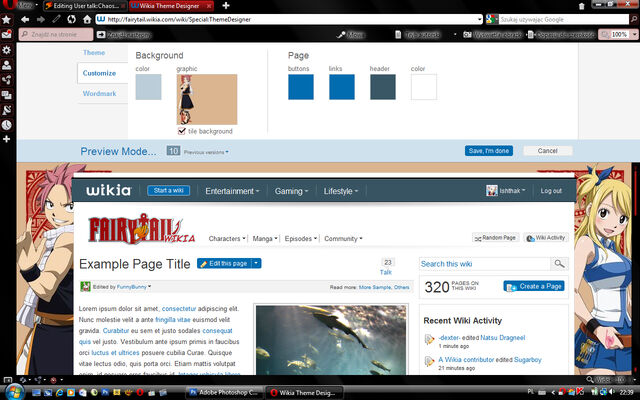Click the author mode page icon

pyautogui.click(x=398, y=35)
